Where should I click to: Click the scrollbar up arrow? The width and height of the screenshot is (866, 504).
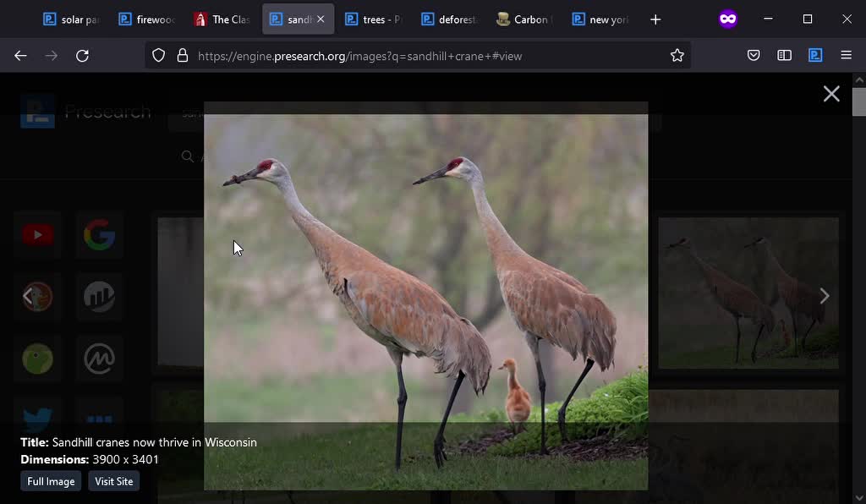(x=859, y=80)
